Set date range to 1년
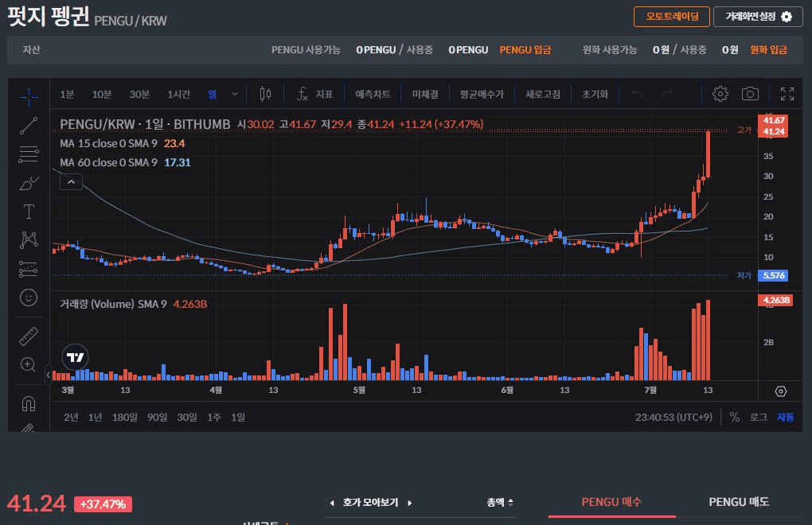 tap(96, 417)
